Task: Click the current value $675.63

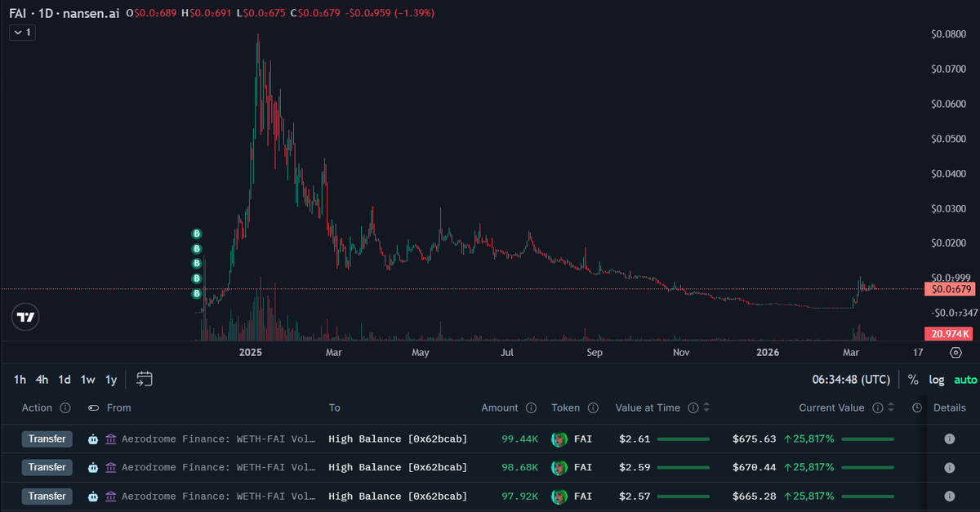Action: coord(754,439)
